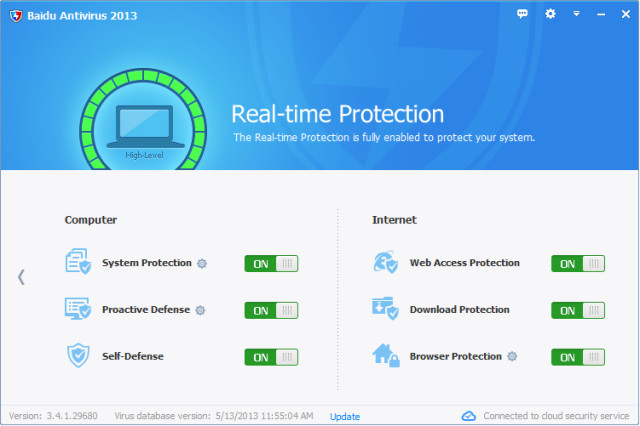Viewport: 640px width, 426px height.
Task: Click the 'Web Access Protection' label
Action: 464,263
